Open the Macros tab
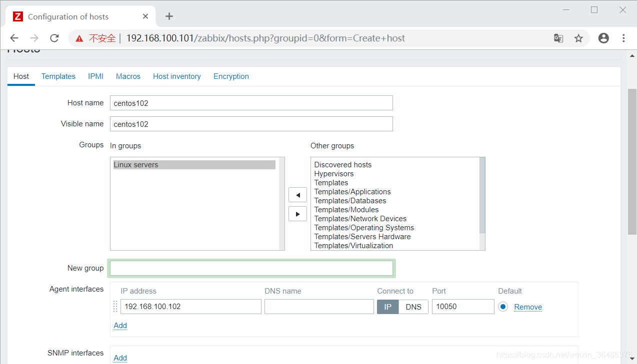 tap(128, 76)
